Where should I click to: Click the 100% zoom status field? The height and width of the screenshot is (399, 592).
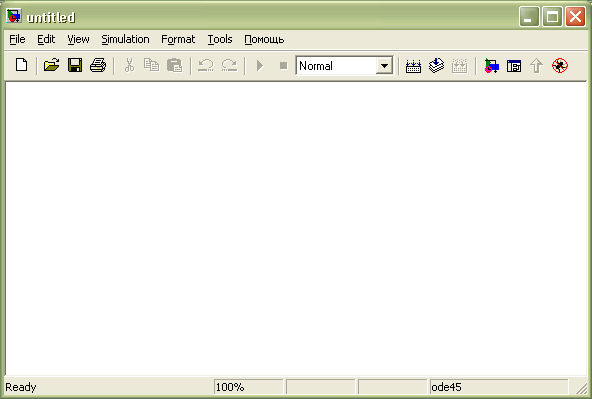click(x=248, y=387)
